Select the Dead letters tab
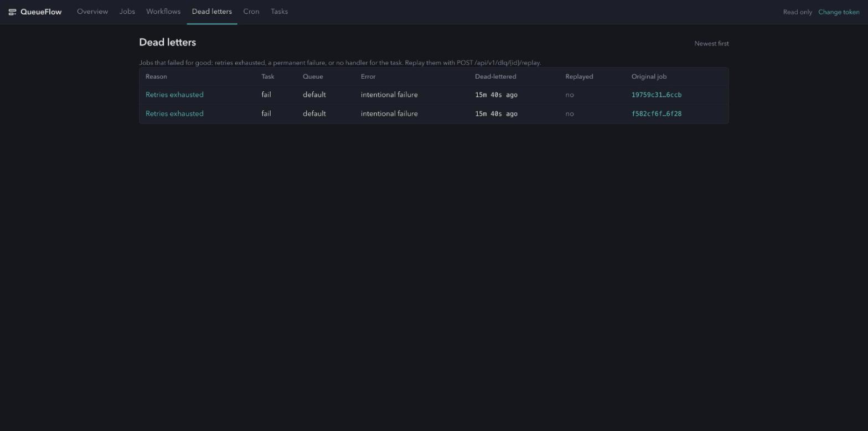Image resolution: width=868 pixels, height=431 pixels. 212,12
